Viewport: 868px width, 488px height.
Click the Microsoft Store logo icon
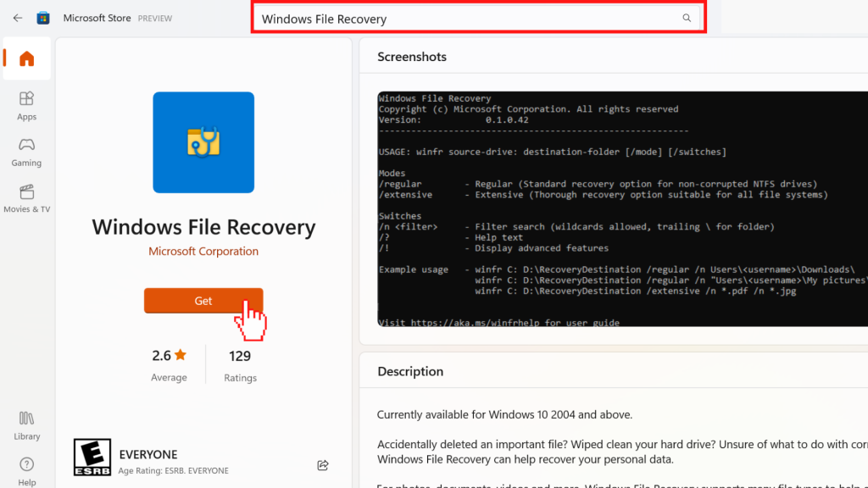click(43, 19)
